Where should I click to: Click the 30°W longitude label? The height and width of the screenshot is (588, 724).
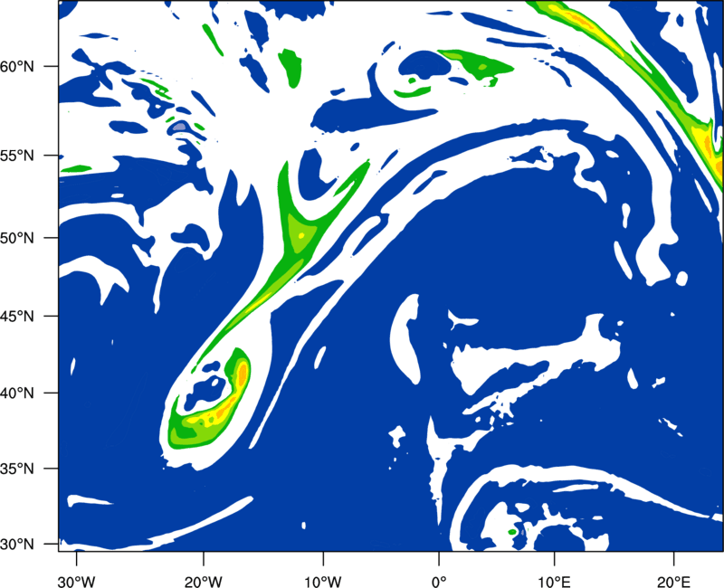click(77, 582)
